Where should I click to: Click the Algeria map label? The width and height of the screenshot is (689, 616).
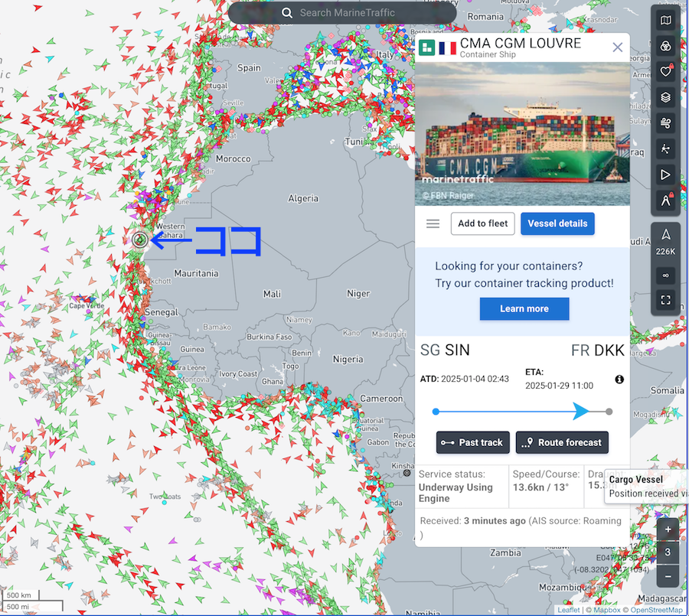point(303,198)
